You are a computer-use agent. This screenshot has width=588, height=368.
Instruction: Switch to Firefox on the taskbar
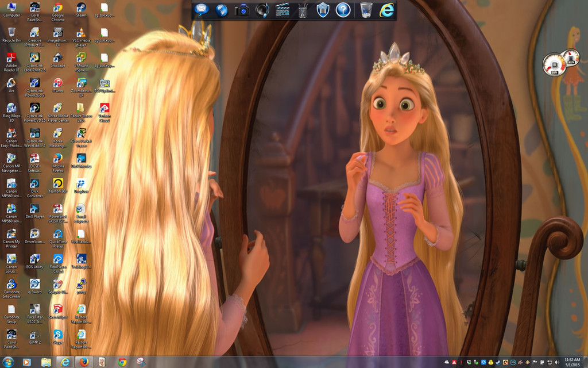pos(84,362)
